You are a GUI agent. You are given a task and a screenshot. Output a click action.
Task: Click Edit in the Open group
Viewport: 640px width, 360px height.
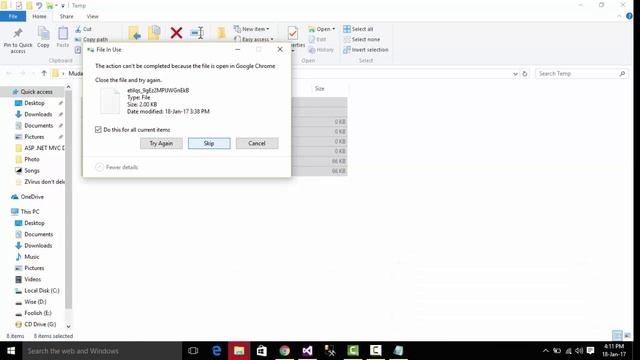(318, 39)
